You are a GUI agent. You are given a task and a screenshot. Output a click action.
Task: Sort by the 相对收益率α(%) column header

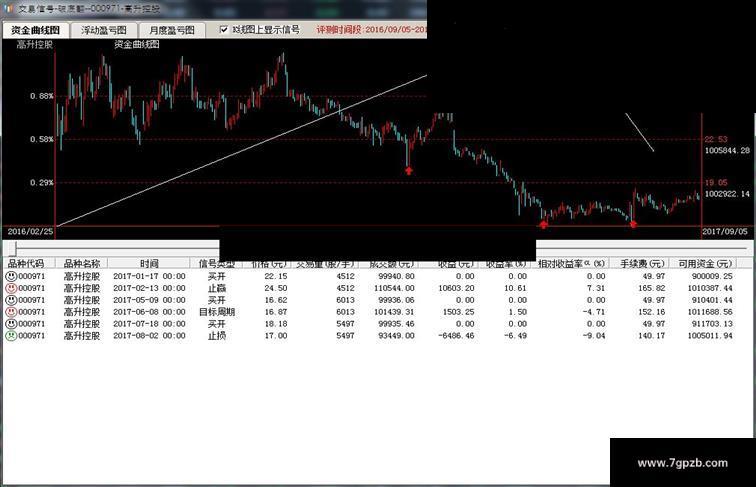pos(571,263)
